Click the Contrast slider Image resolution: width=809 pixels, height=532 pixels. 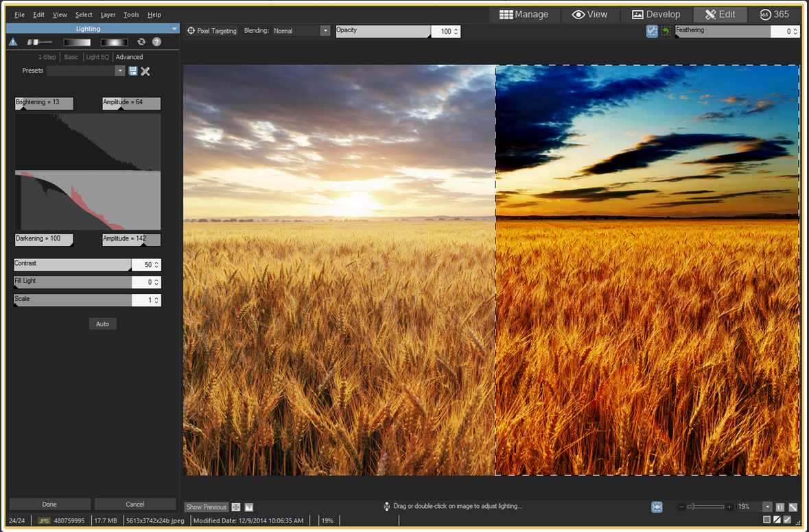[x=73, y=265]
